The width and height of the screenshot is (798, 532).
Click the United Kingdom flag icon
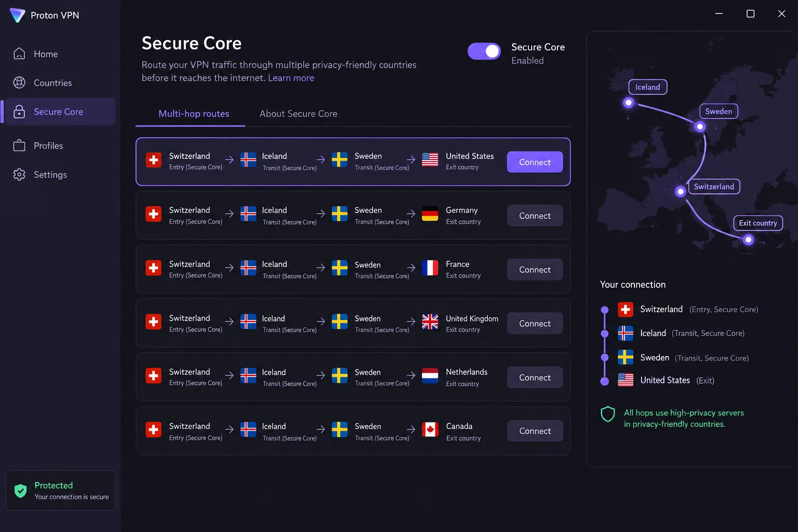pyautogui.click(x=430, y=322)
